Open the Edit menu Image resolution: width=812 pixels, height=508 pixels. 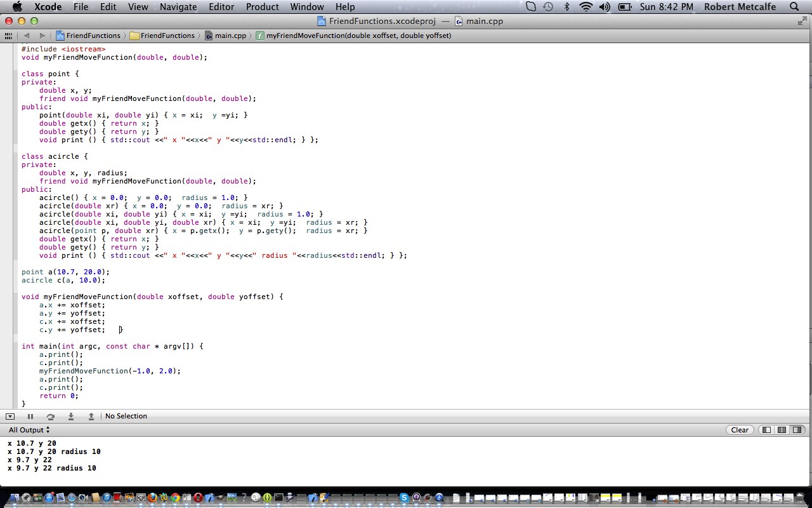108,7
